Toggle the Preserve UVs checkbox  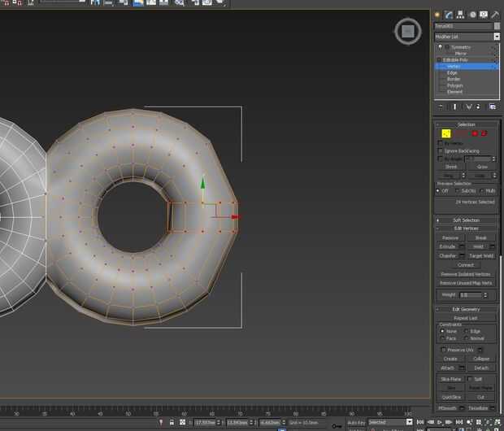(x=444, y=349)
